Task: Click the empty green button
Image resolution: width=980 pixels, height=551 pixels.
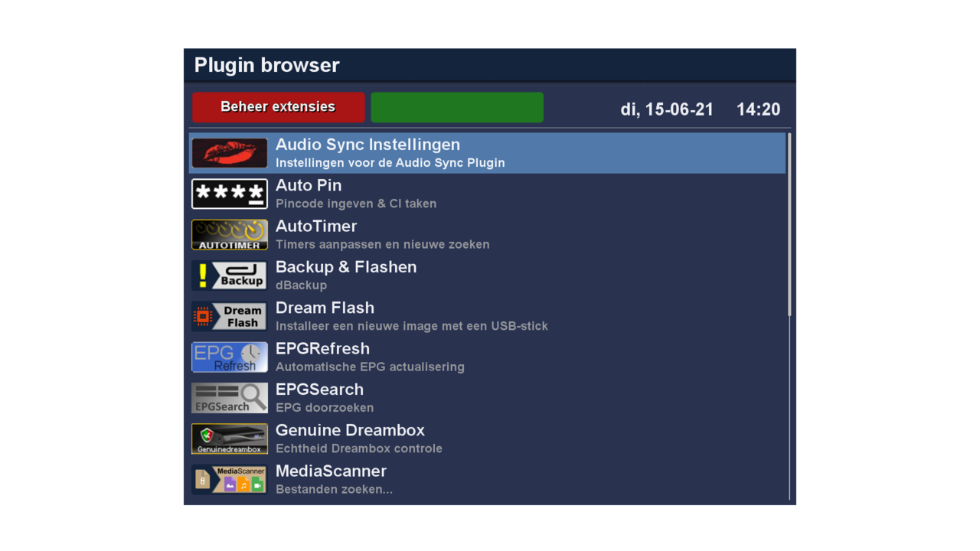Action: [457, 107]
